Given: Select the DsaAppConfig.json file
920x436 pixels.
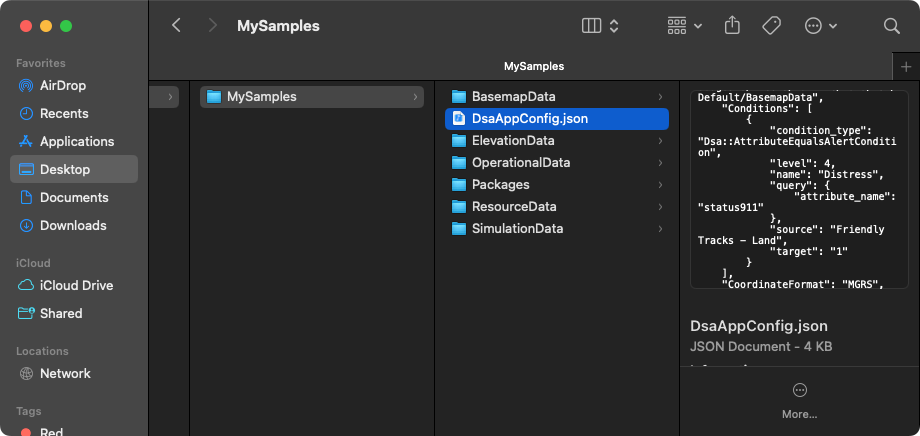Looking at the screenshot, I should 557,119.
